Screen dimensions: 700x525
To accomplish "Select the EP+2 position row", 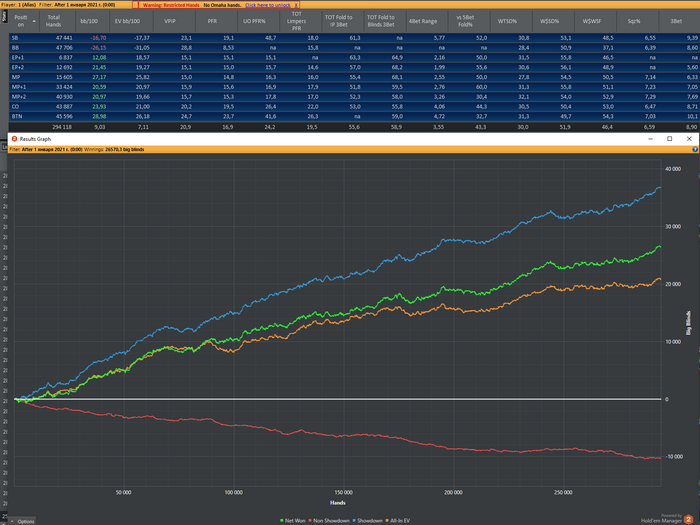I will pos(354,67).
